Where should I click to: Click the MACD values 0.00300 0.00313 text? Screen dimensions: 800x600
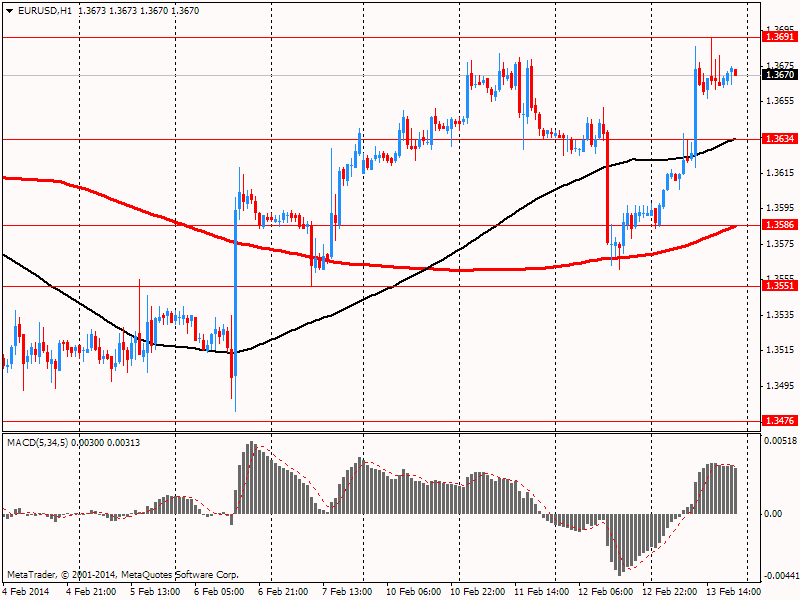coord(105,443)
